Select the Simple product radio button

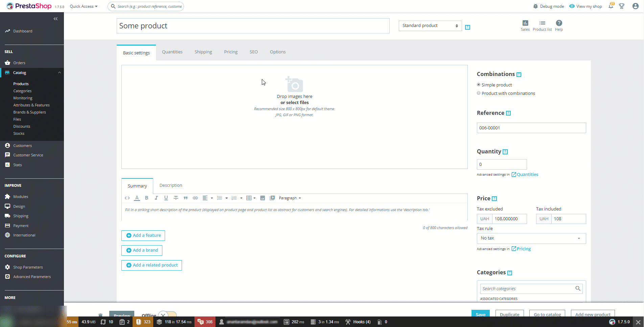pyautogui.click(x=479, y=85)
